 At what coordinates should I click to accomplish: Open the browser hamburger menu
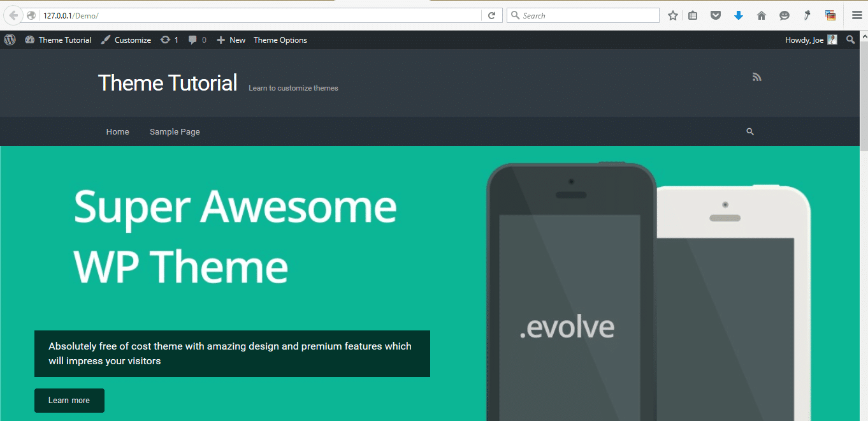point(857,15)
